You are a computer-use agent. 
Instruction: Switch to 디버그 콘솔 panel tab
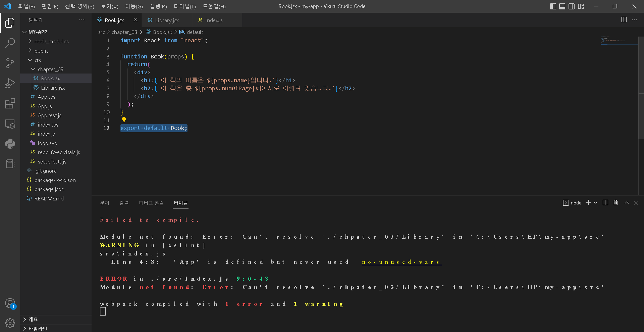point(151,203)
